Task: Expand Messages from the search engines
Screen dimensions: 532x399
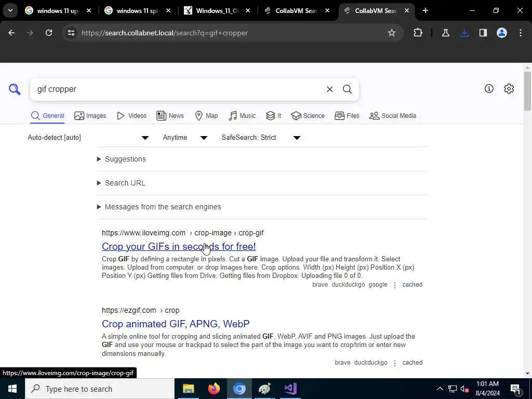Action: tap(159, 207)
